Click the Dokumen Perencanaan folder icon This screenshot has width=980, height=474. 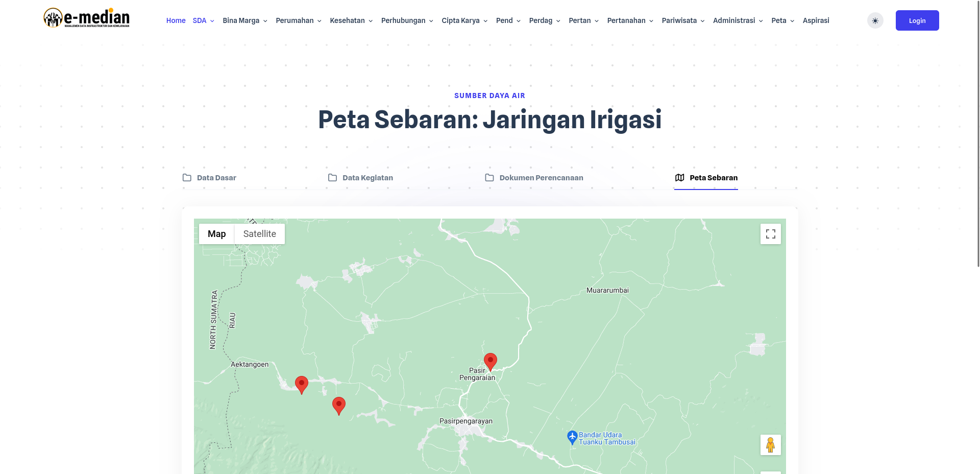pyautogui.click(x=489, y=178)
